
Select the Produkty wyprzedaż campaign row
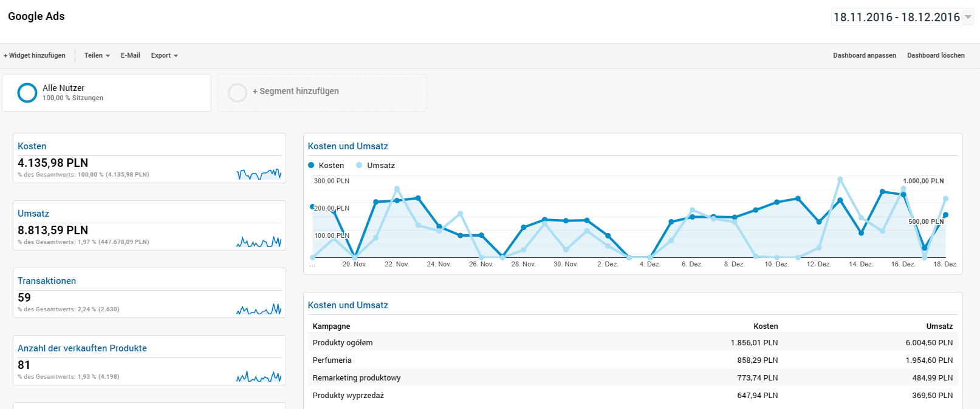[x=632, y=395]
